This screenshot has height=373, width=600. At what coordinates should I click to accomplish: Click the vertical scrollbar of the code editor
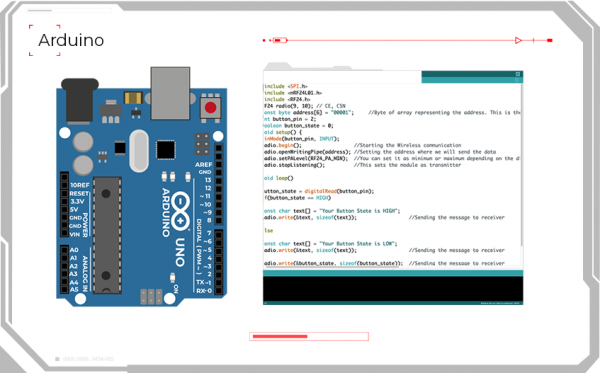522,165
